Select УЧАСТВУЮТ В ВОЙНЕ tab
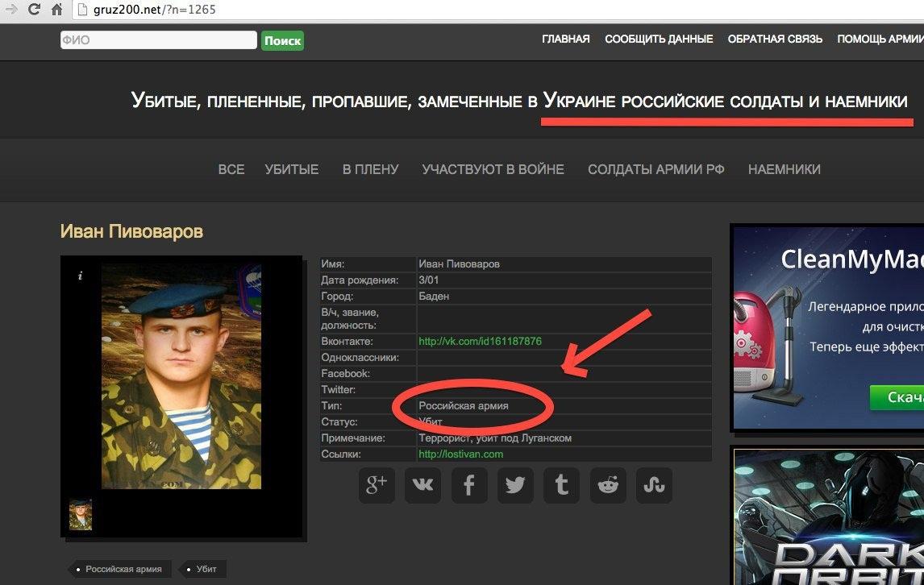Viewport: 924px width, 585px height. (x=493, y=170)
